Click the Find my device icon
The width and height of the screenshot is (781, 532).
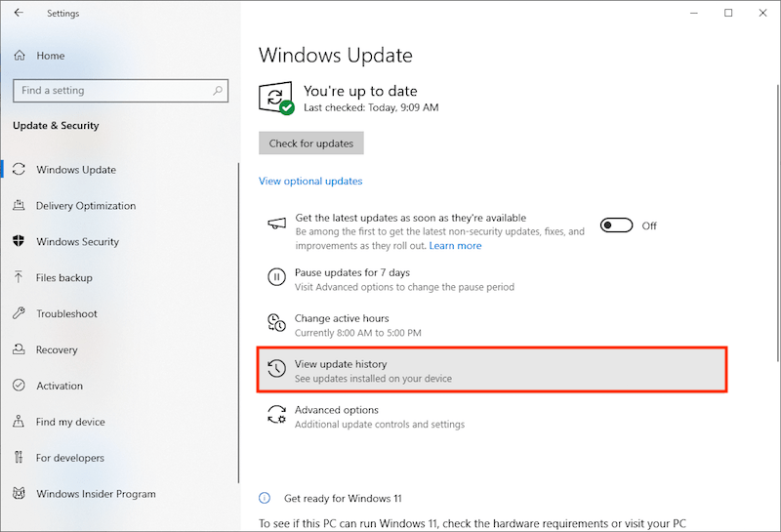[x=19, y=422]
